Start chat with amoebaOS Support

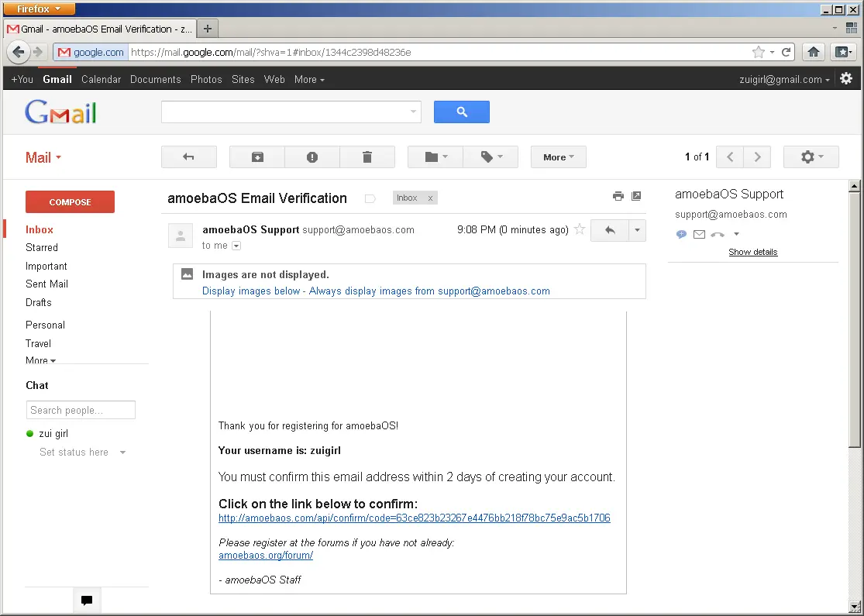point(681,234)
